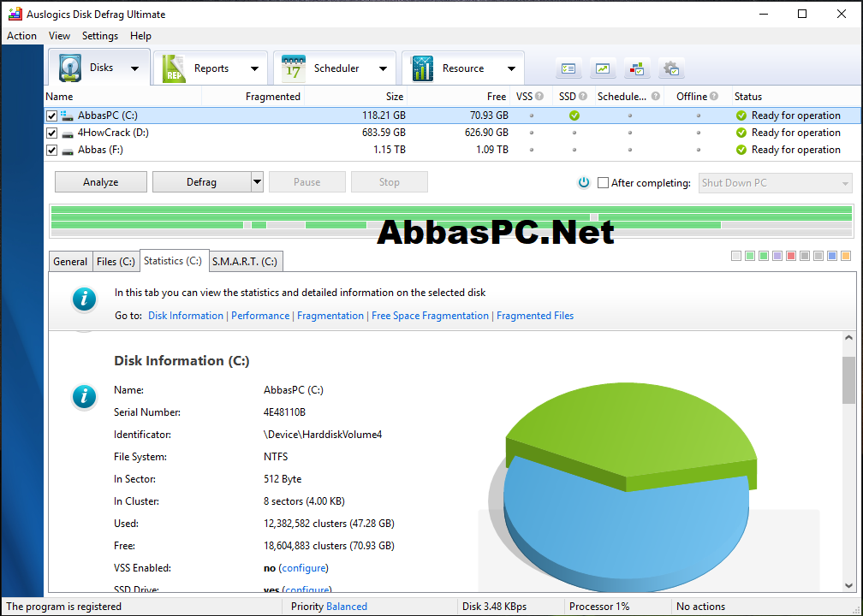Sort disks by the Size column header
This screenshot has width=863, height=616.
356,97
